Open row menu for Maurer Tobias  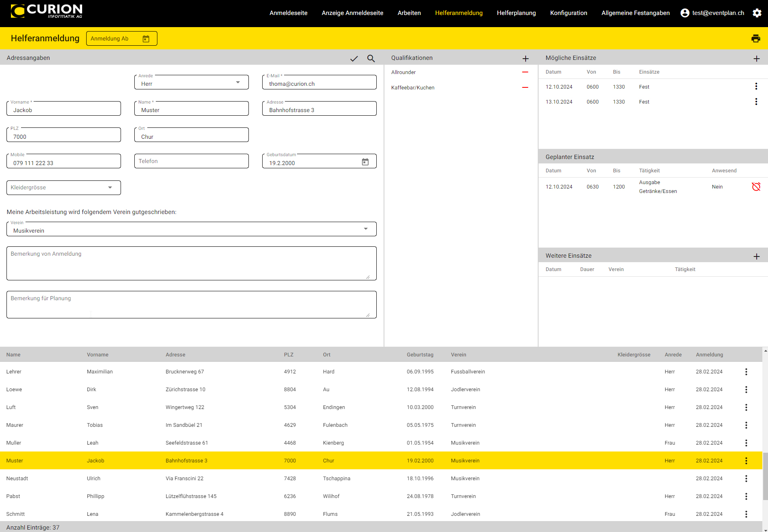pyautogui.click(x=746, y=425)
